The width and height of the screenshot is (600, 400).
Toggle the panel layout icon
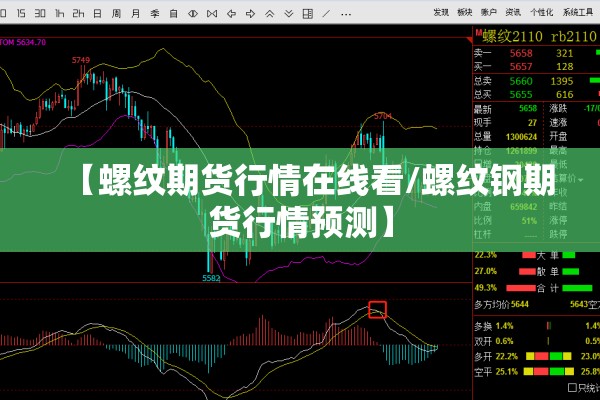[x=308, y=14]
